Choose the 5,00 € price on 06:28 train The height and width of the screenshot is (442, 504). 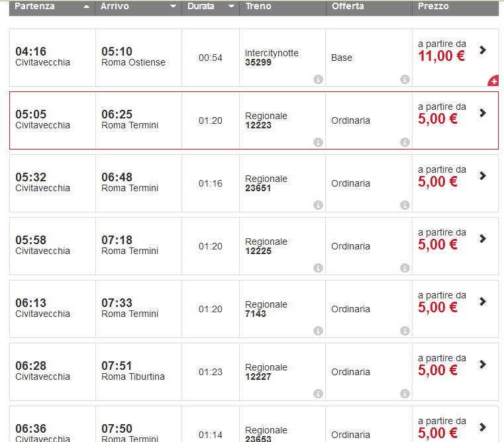(438, 371)
